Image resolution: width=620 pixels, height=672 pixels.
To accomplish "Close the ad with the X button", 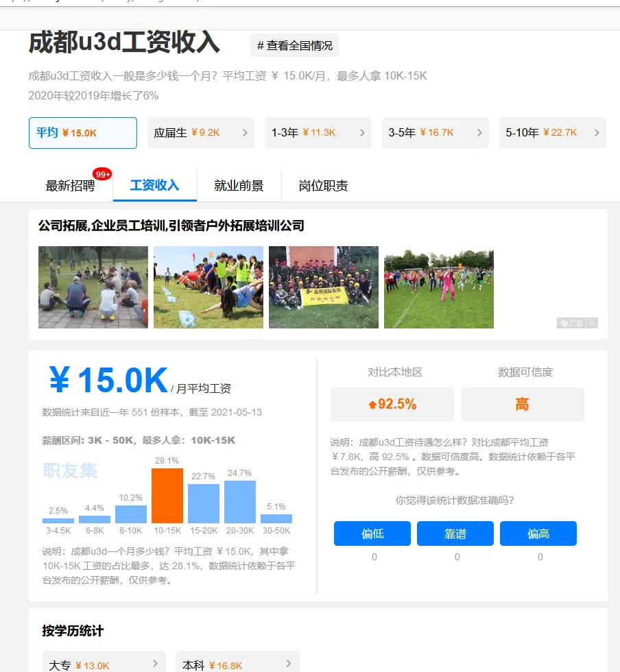I will [592, 323].
